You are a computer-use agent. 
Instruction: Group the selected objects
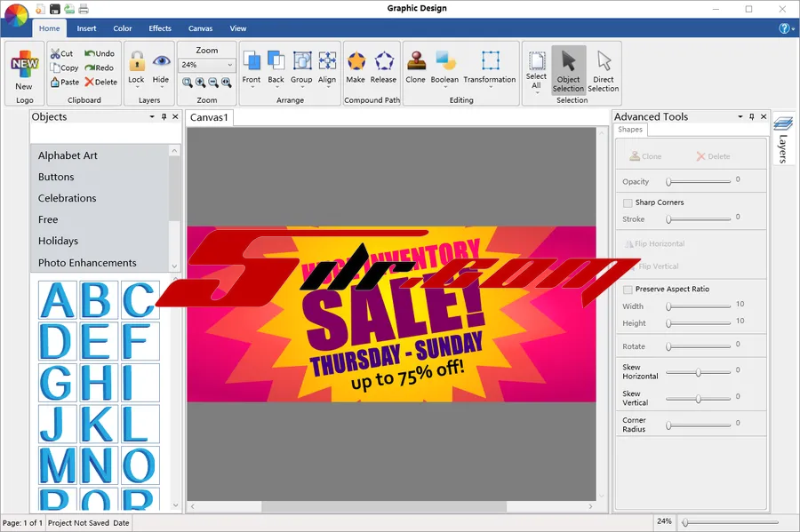[x=301, y=67]
